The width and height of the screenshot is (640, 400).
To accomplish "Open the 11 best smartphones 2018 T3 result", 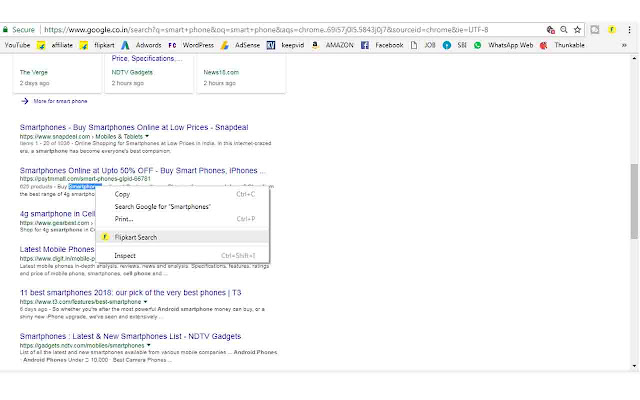I will [x=131, y=293].
